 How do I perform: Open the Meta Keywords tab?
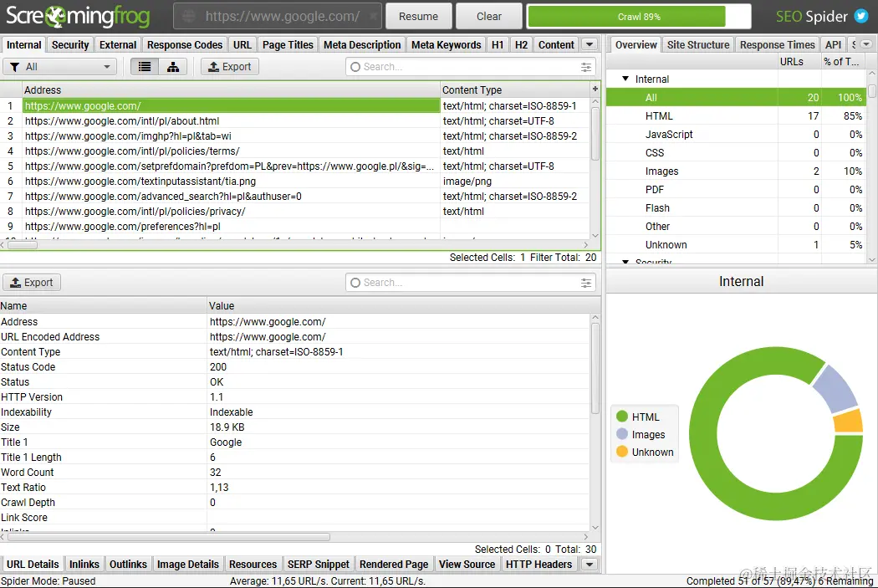pos(447,45)
